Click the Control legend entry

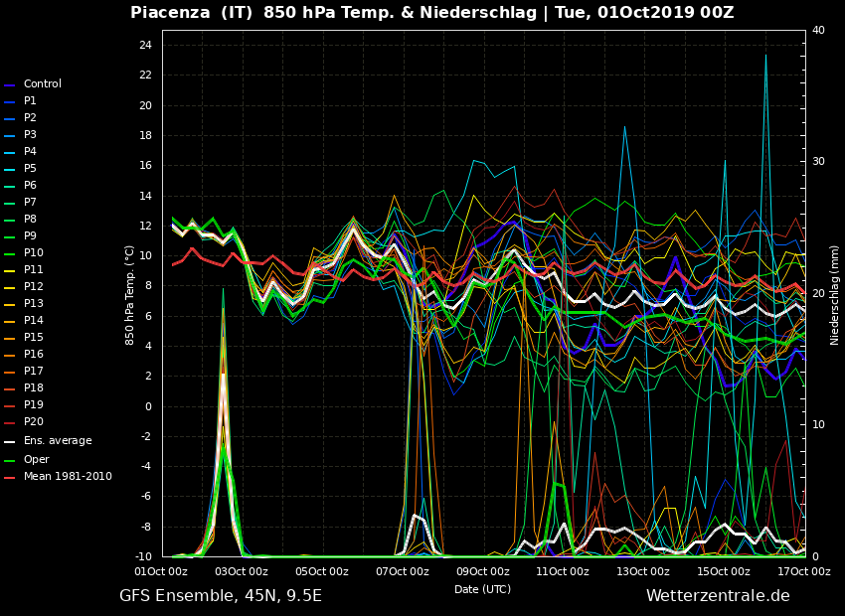(42, 84)
